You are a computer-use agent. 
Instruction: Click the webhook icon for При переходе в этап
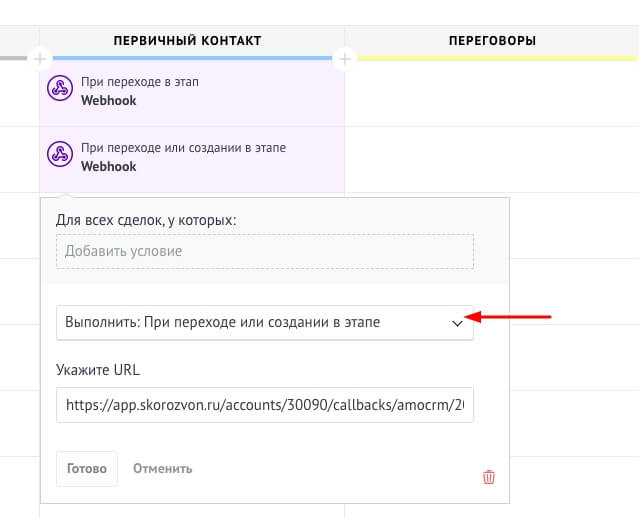click(x=60, y=89)
